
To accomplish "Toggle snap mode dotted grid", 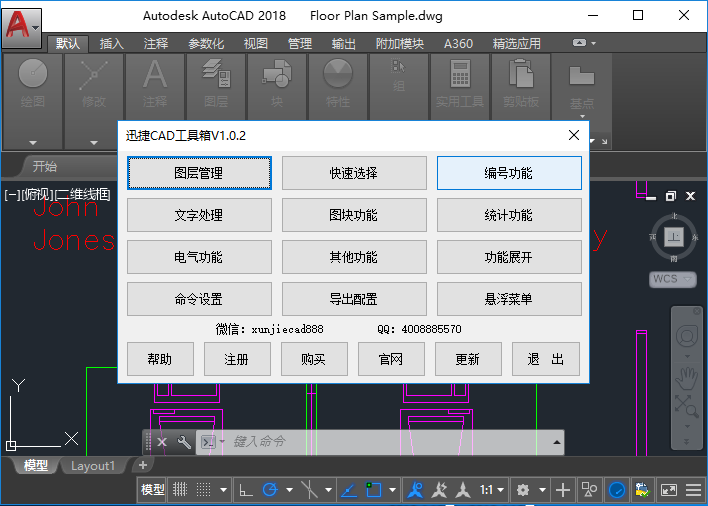I will click(204, 489).
